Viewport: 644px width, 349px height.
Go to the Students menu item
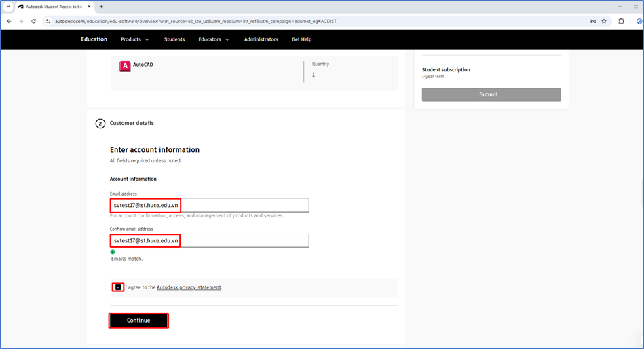click(174, 39)
